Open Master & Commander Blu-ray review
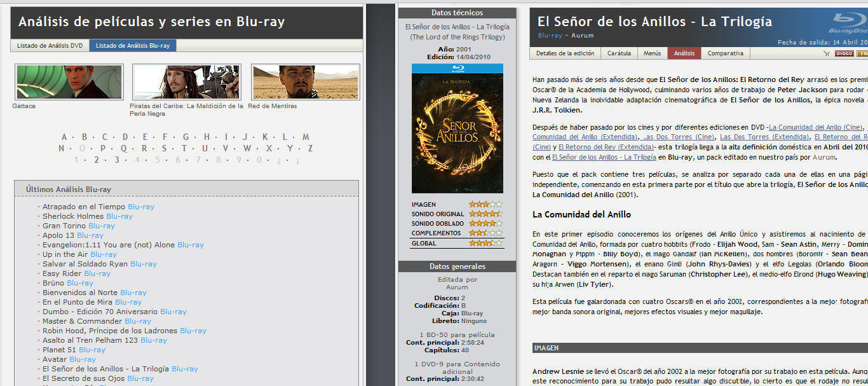 tap(97, 321)
